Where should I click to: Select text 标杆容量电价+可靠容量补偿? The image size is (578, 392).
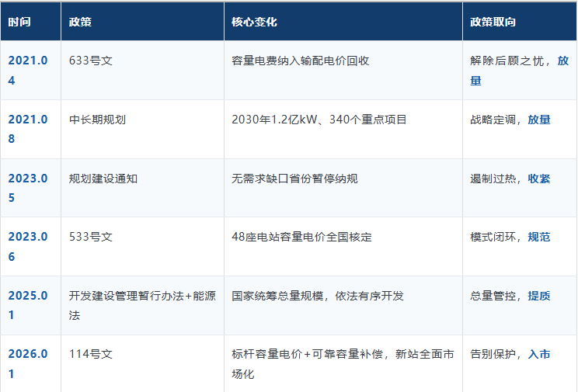308,354
